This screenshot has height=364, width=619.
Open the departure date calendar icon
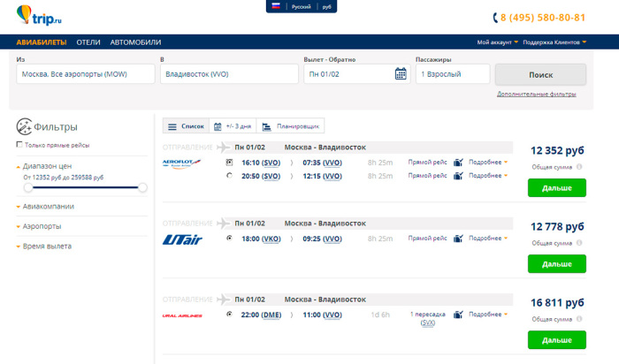coord(401,74)
